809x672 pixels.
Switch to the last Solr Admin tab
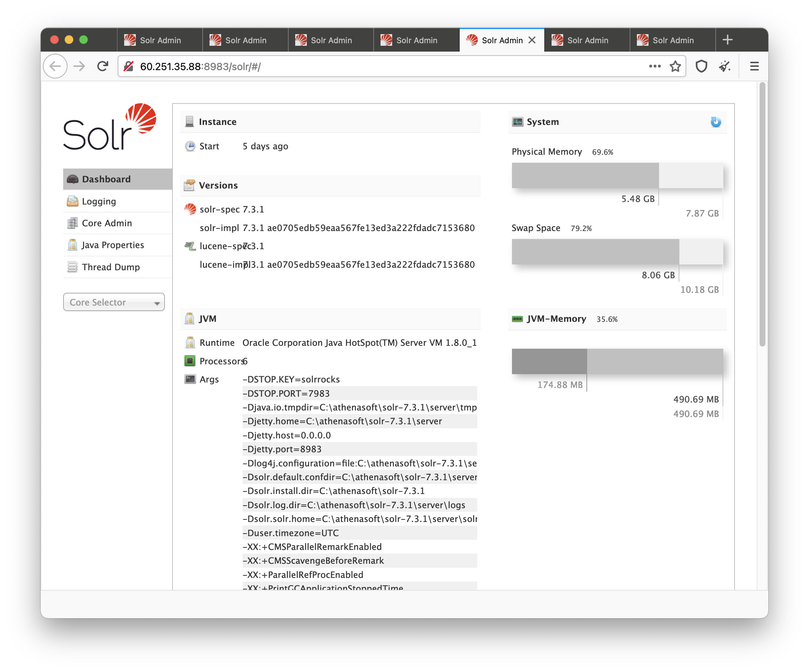click(x=672, y=40)
